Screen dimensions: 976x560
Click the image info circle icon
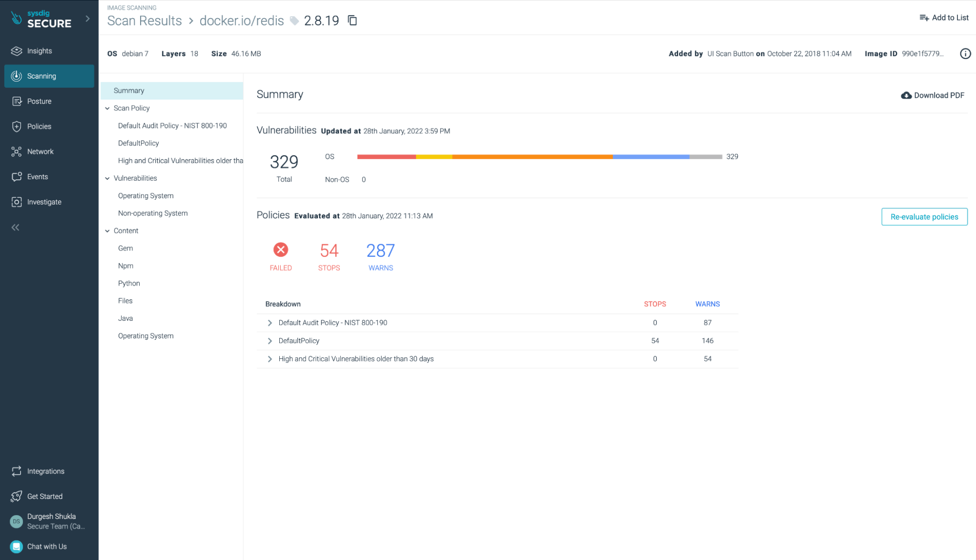(x=965, y=54)
